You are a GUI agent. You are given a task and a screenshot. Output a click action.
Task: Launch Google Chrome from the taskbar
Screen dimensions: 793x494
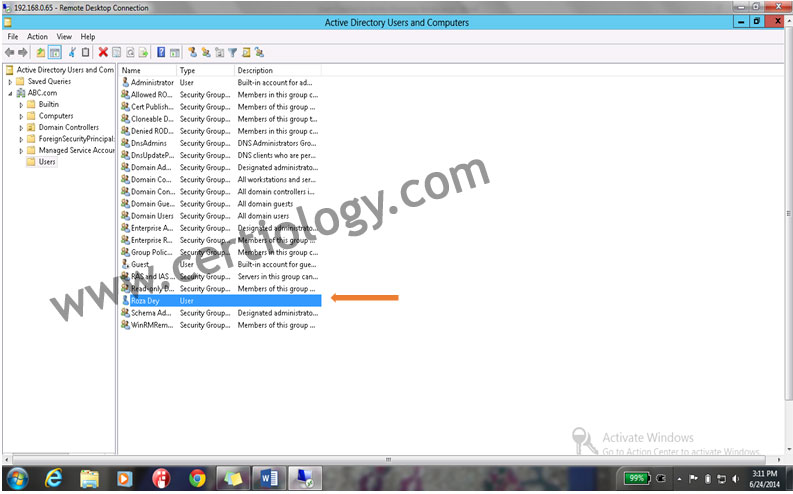[197, 478]
